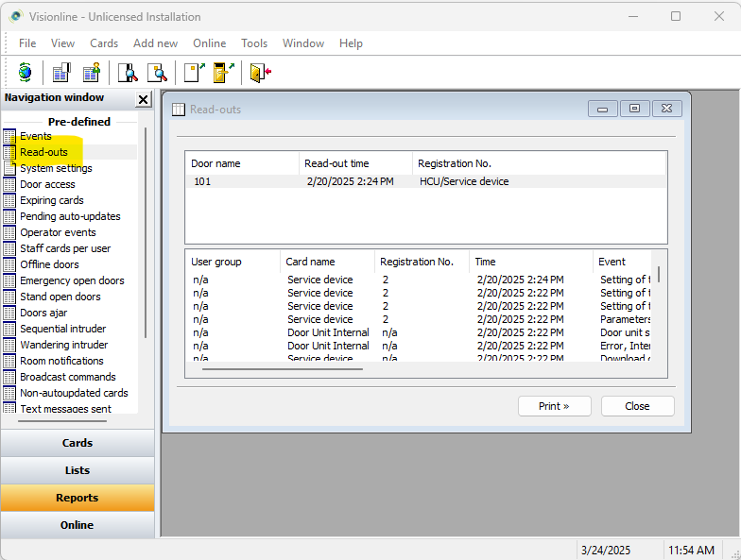
Task: Click the card with green arrow toolbar icon
Action: click(x=195, y=73)
